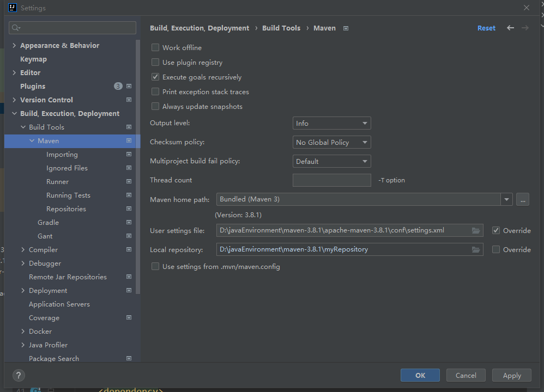Image resolution: width=544 pixels, height=392 pixels.
Task: Open the Java Profiler settings page
Action: (48, 345)
